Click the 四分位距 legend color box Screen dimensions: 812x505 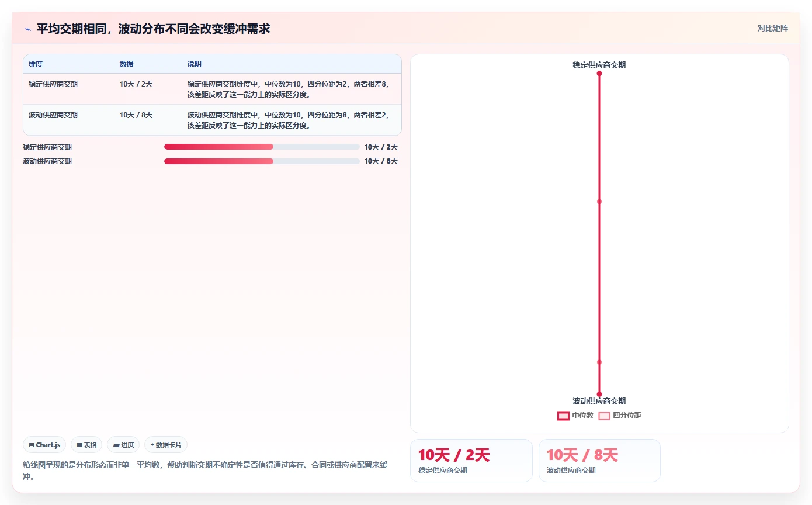[604, 416]
